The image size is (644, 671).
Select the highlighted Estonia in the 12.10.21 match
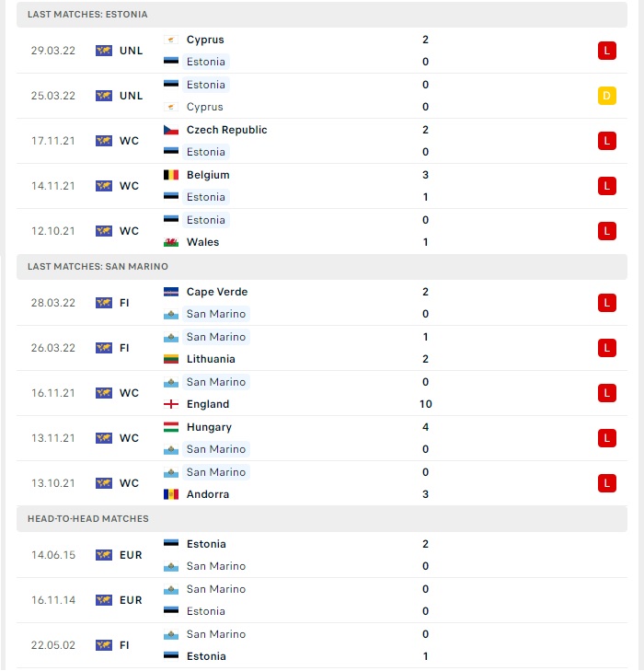point(206,220)
